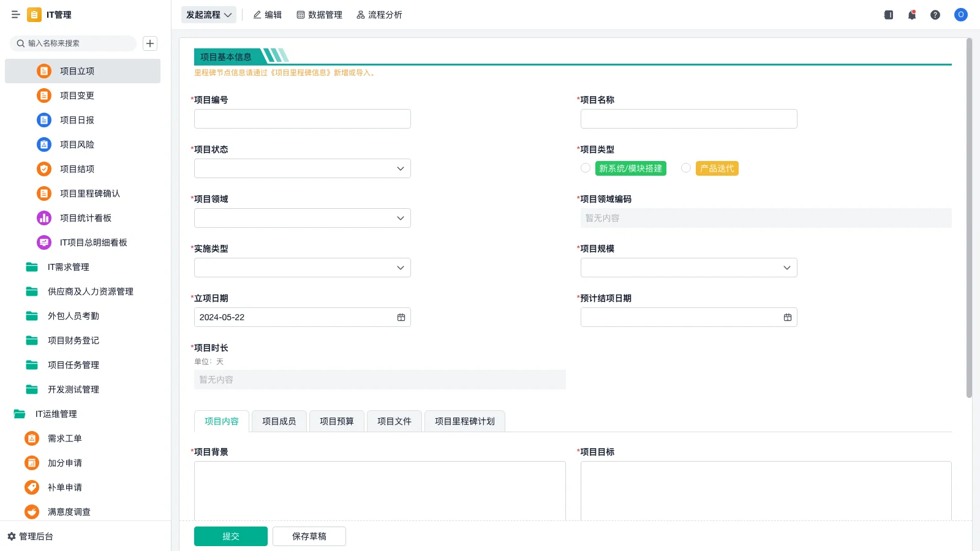Open 流程分析 in the toolbar

(380, 15)
